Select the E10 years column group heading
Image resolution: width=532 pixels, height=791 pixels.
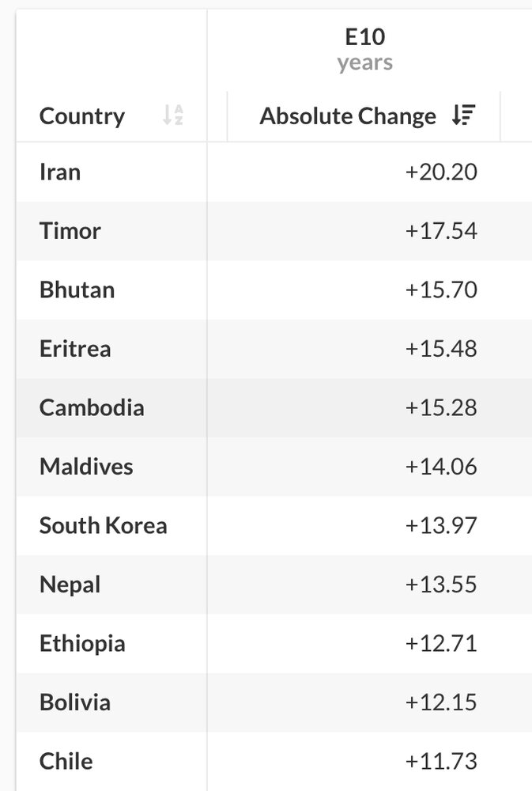click(x=365, y=49)
